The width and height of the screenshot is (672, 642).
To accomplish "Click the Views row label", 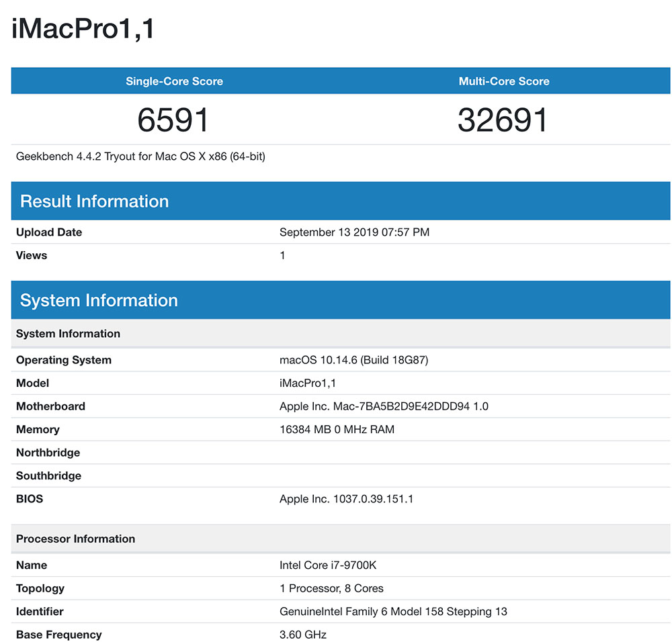I will pyautogui.click(x=32, y=255).
